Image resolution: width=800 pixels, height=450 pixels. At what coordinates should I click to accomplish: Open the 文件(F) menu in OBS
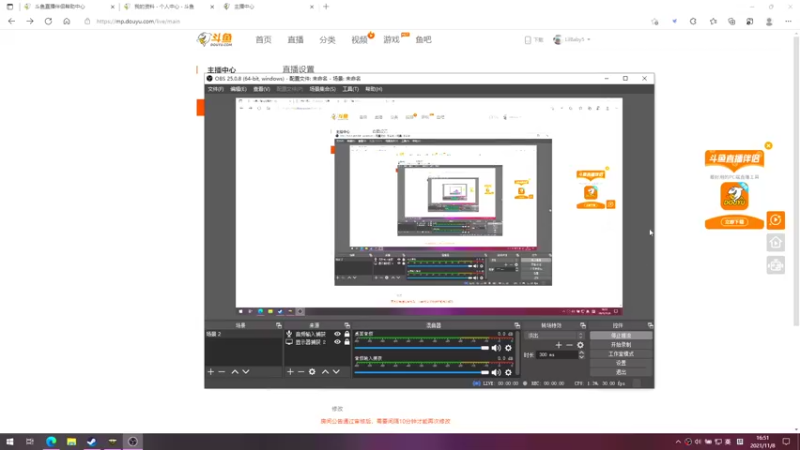point(215,89)
